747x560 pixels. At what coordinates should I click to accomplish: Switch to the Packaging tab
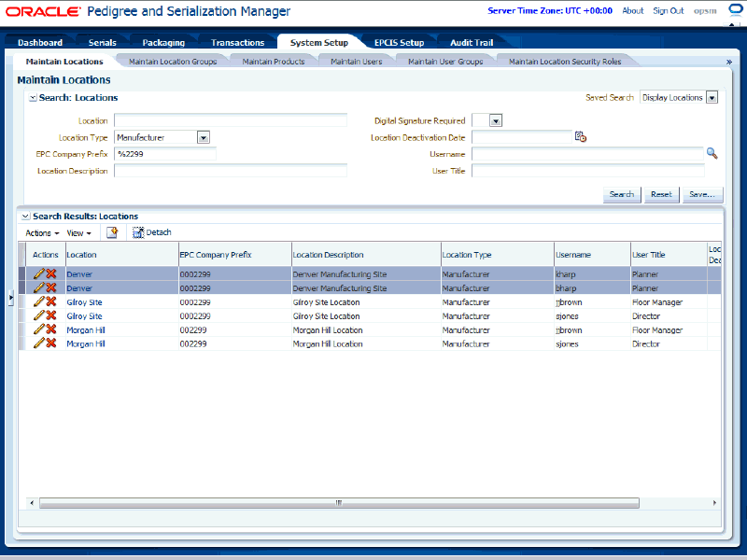(x=163, y=42)
